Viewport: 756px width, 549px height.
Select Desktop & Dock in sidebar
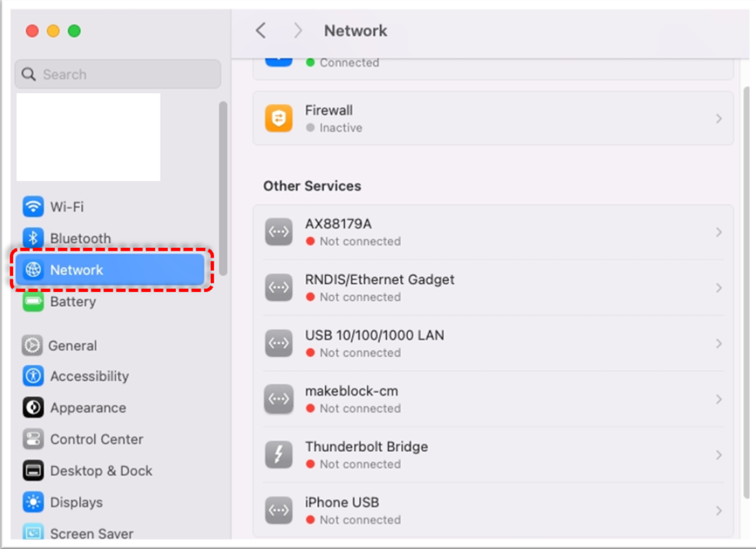click(101, 471)
